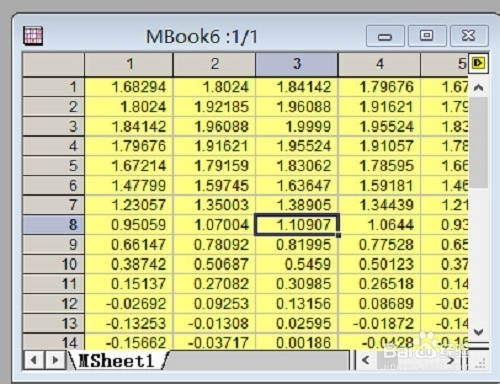Viewport: 500px width, 384px height.
Task: Click the active cell containing 1.10907
Action: [x=297, y=225]
